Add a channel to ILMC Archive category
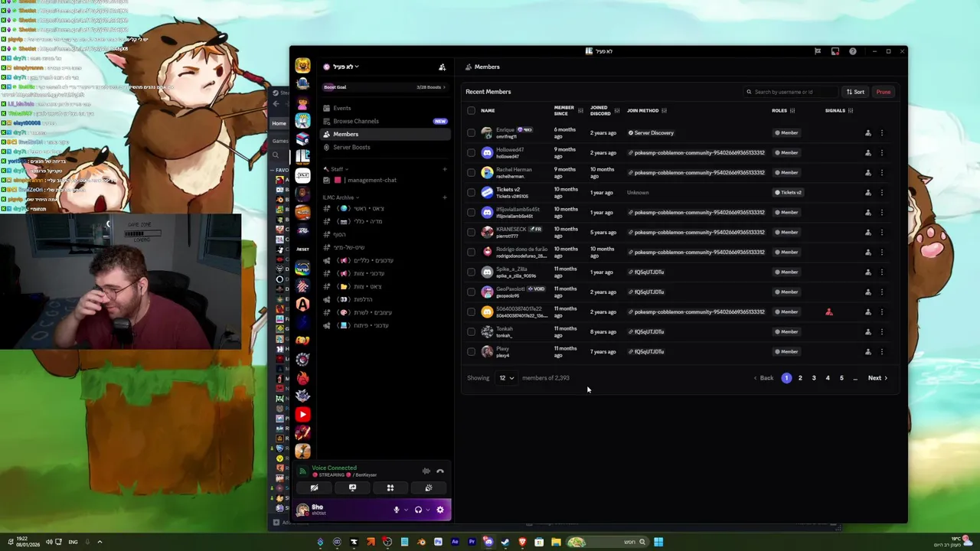 pyautogui.click(x=444, y=197)
